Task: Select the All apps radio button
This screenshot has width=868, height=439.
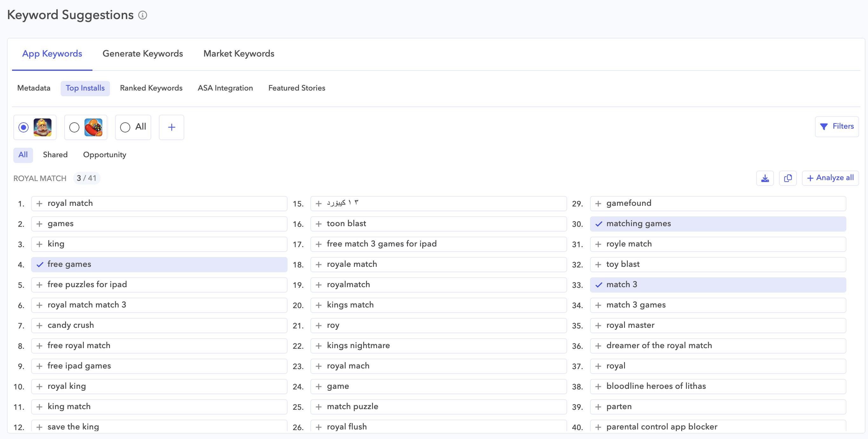Action: click(125, 127)
